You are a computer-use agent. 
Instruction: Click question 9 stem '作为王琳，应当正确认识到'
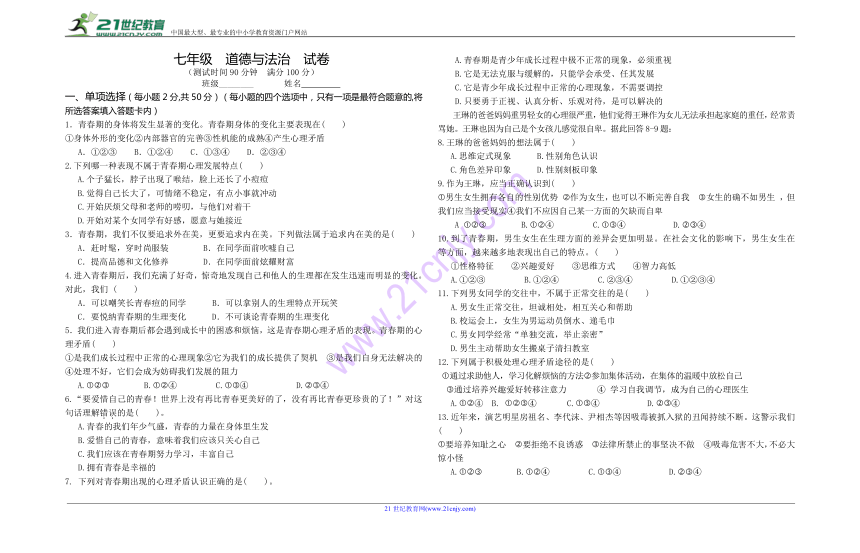(x=506, y=183)
